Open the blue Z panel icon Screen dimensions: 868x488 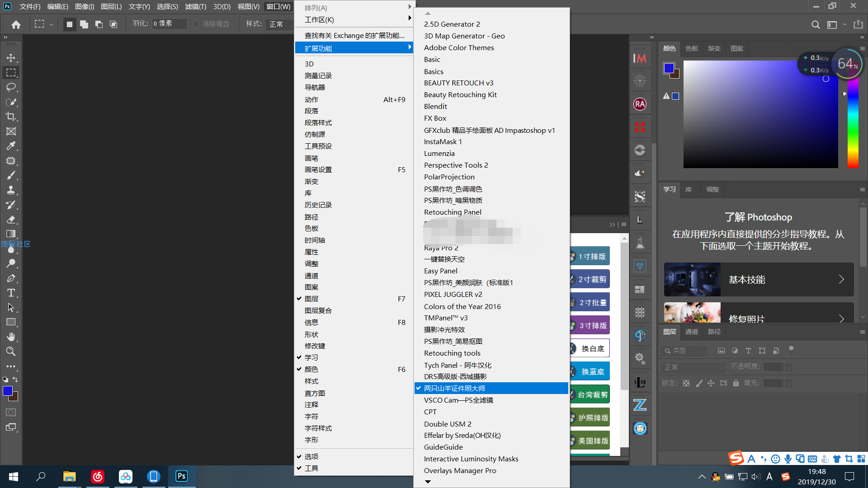640,405
